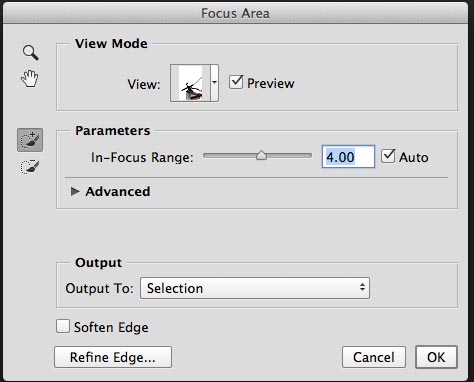
Task: Click the Advanced label text
Action: [x=118, y=191]
